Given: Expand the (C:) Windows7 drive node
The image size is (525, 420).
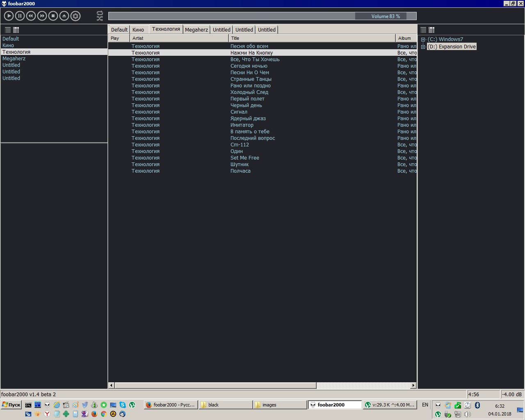Looking at the screenshot, I should point(423,39).
